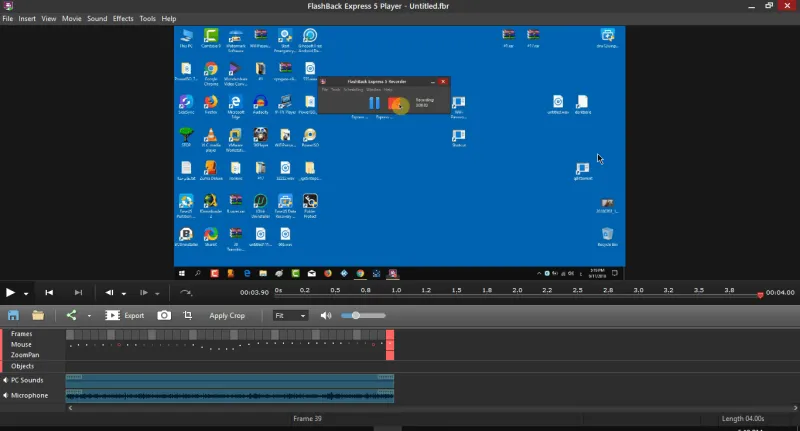Viewport: 800px width, 431px height.
Task: Open the Effects menu
Action: (x=123, y=18)
